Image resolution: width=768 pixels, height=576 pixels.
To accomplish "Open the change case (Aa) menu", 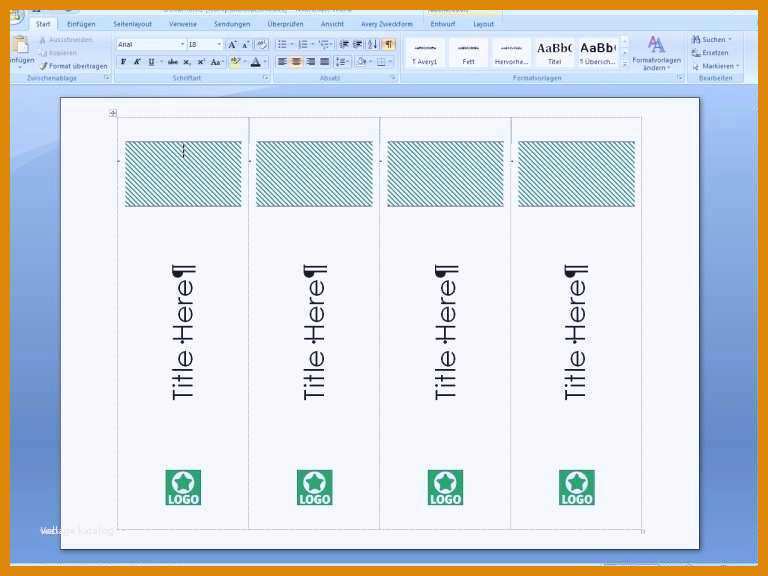I will coord(216,62).
